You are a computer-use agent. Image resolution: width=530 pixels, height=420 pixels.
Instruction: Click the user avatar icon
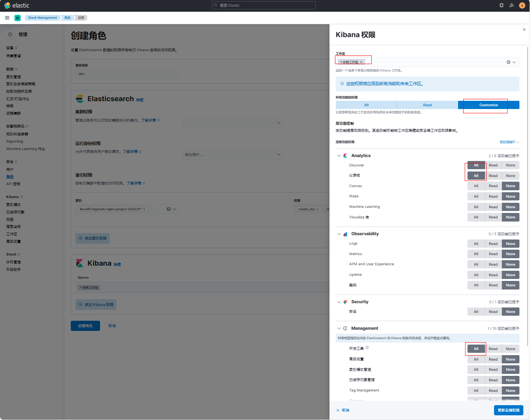[522, 5]
